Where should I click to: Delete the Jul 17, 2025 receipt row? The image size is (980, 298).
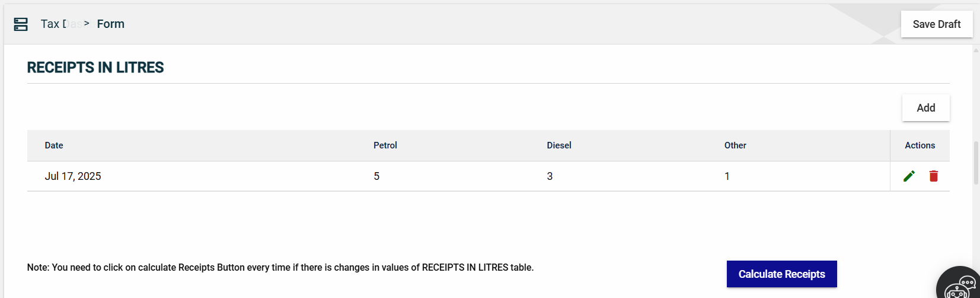(x=933, y=176)
